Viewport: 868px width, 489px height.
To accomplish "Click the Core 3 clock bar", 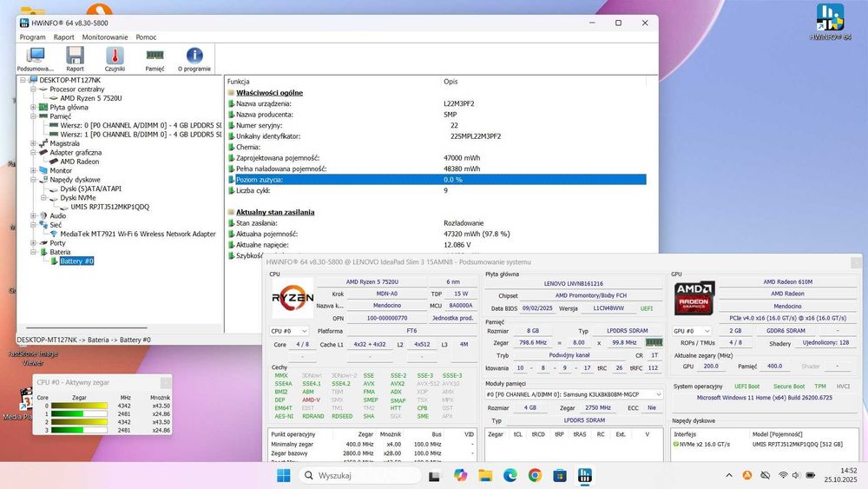I will [x=79, y=430].
